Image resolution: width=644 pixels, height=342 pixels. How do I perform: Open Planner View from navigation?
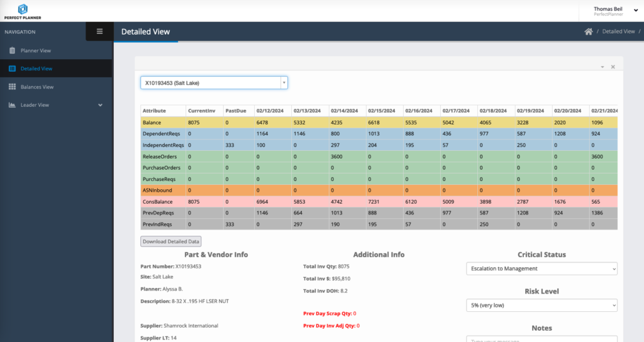pos(35,50)
